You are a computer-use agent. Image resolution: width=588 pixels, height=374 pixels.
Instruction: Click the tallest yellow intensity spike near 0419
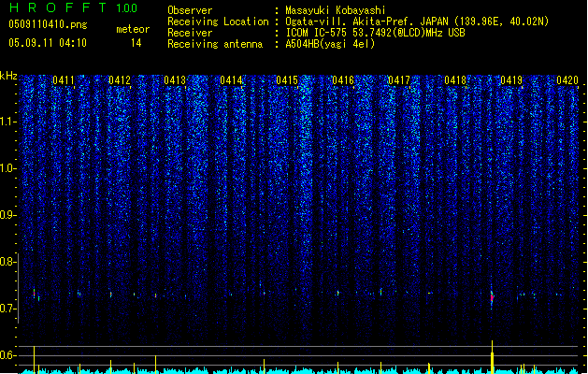pos(492,357)
